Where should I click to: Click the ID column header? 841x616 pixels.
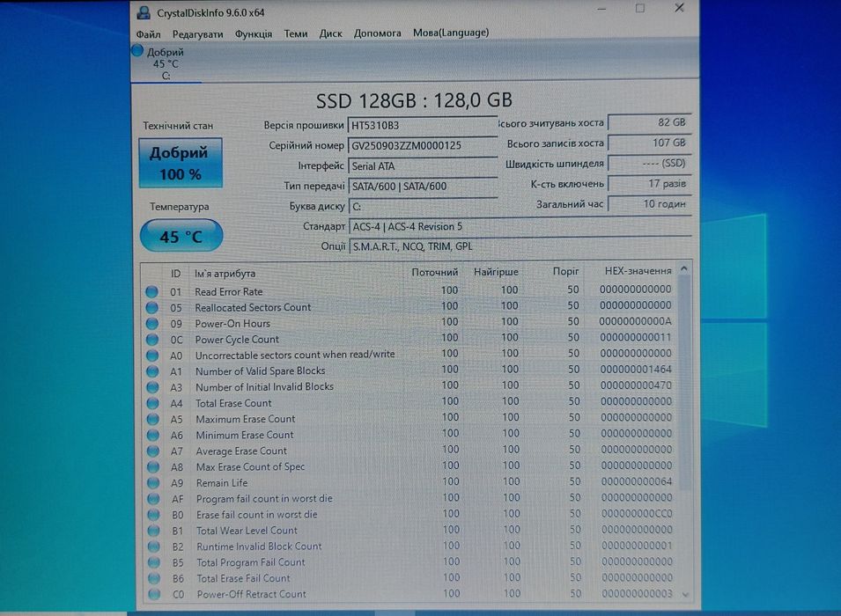click(x=175, y=274)
